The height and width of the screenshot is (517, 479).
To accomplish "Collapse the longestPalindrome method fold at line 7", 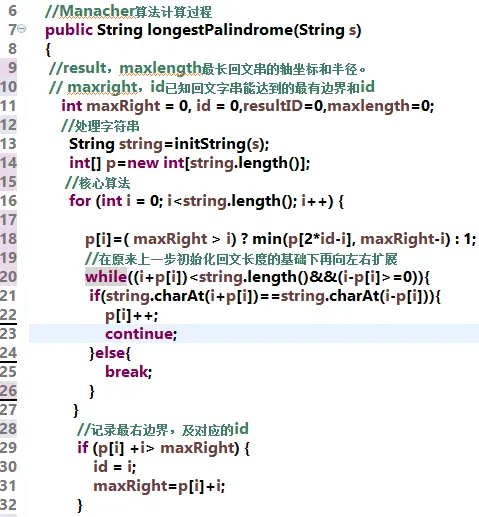I will click(21, 29).
